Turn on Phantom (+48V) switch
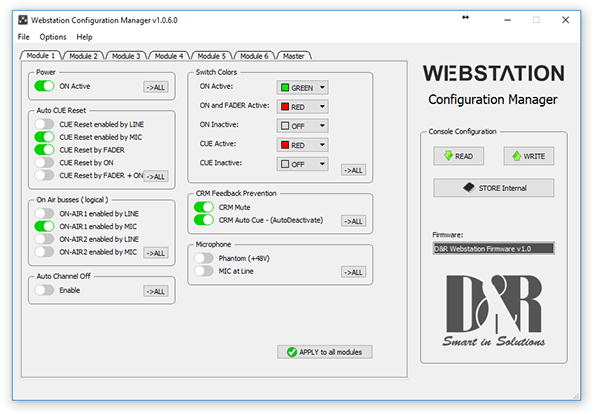The width and height of the screenshot is (595, 414). tap(204, 258)
